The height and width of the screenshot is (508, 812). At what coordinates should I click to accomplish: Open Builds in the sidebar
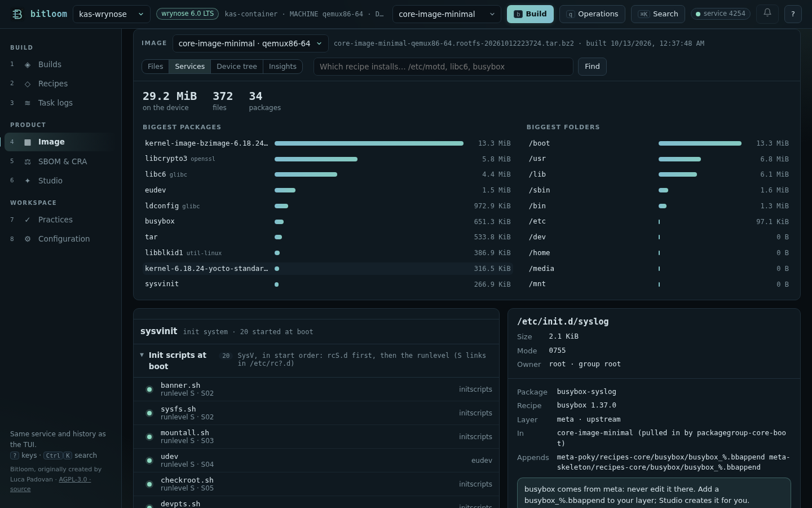tap(60, 65)
